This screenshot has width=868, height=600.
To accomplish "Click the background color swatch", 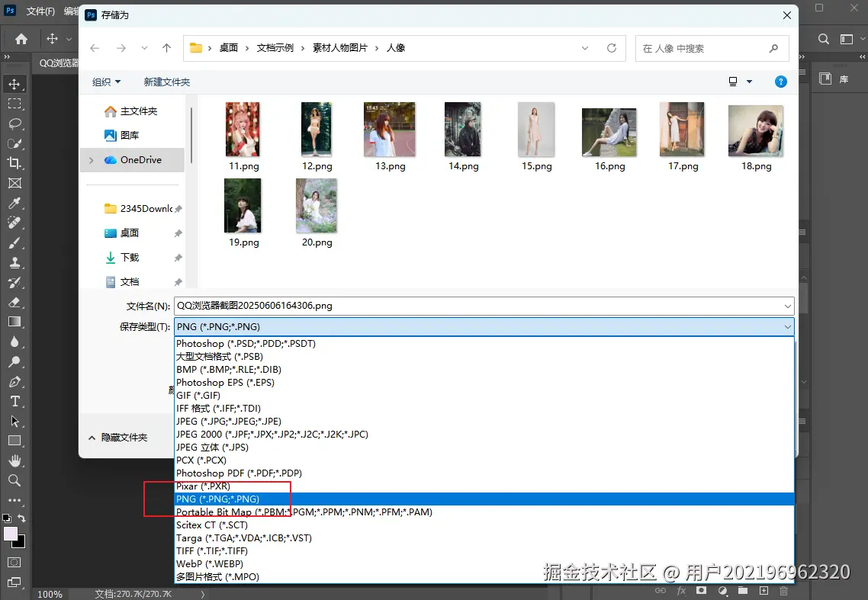I will click(x=21, y=544).
